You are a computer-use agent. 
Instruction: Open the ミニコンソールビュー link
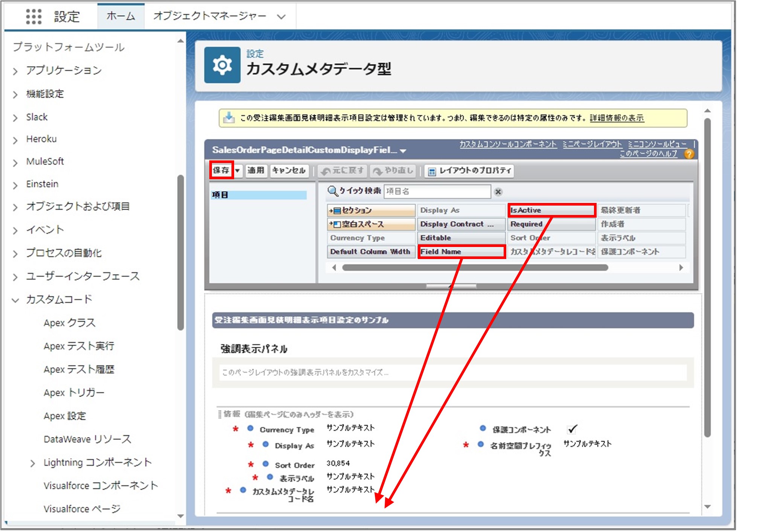pyautogui.click(x=657, y=144)
